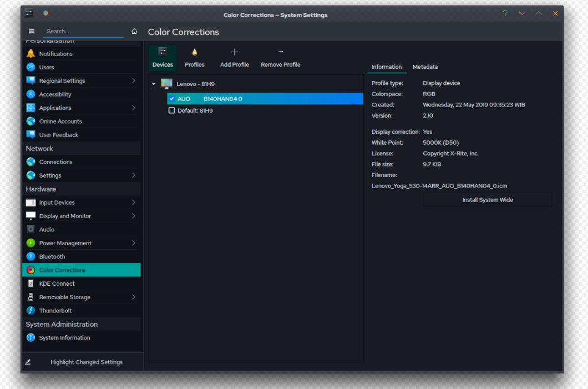Expand the Power Management chevron
This screenshot has width=588, height=389.
[133, 243]
